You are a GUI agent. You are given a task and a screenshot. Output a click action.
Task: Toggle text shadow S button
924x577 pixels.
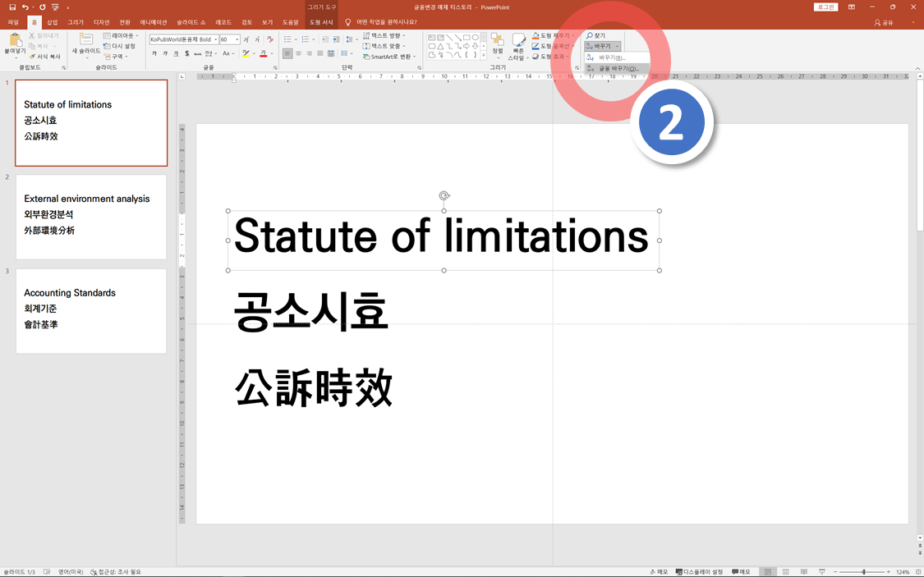tap(186, 53)
